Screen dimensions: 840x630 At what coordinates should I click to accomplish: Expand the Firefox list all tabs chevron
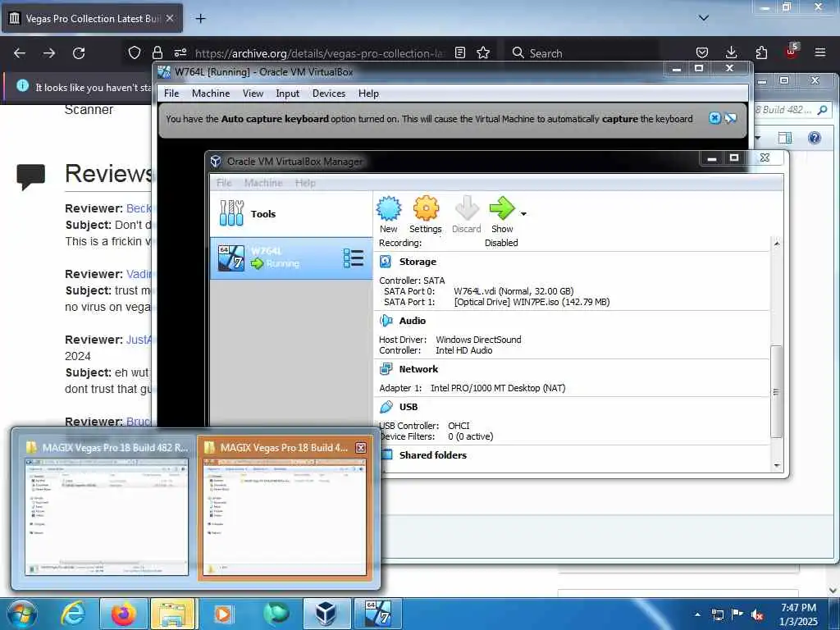pos(704,18)
